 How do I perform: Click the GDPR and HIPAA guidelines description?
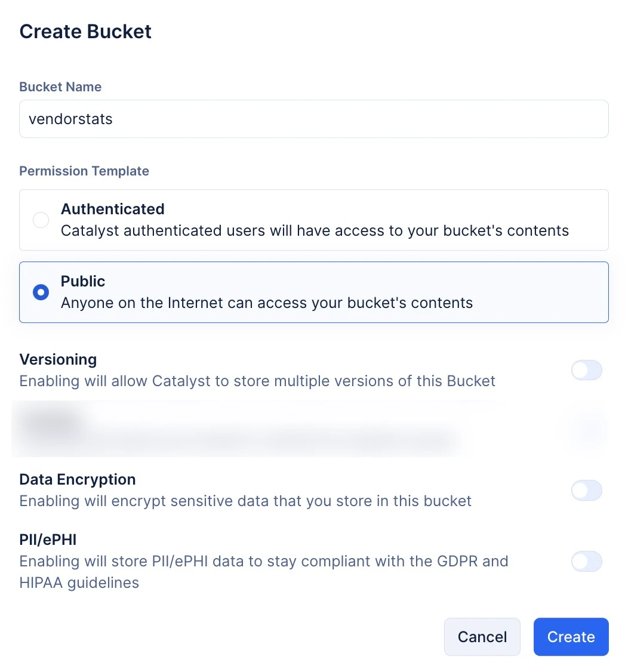(x=264, y=572)
